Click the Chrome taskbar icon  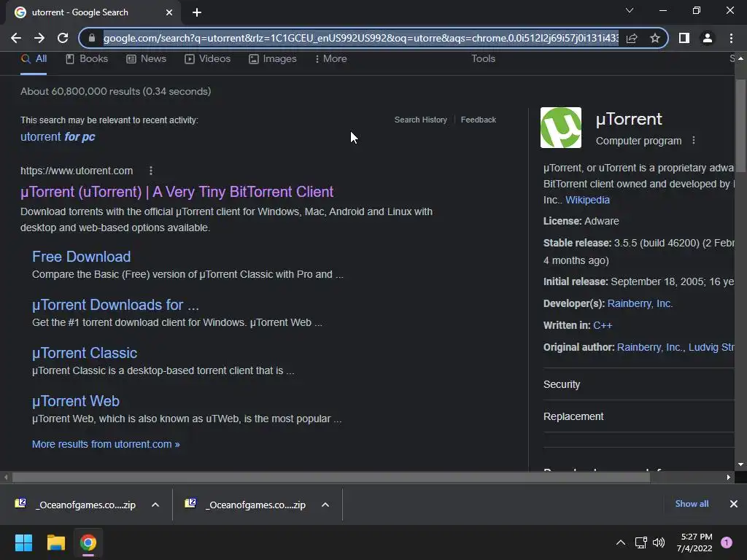click(88, 542)
